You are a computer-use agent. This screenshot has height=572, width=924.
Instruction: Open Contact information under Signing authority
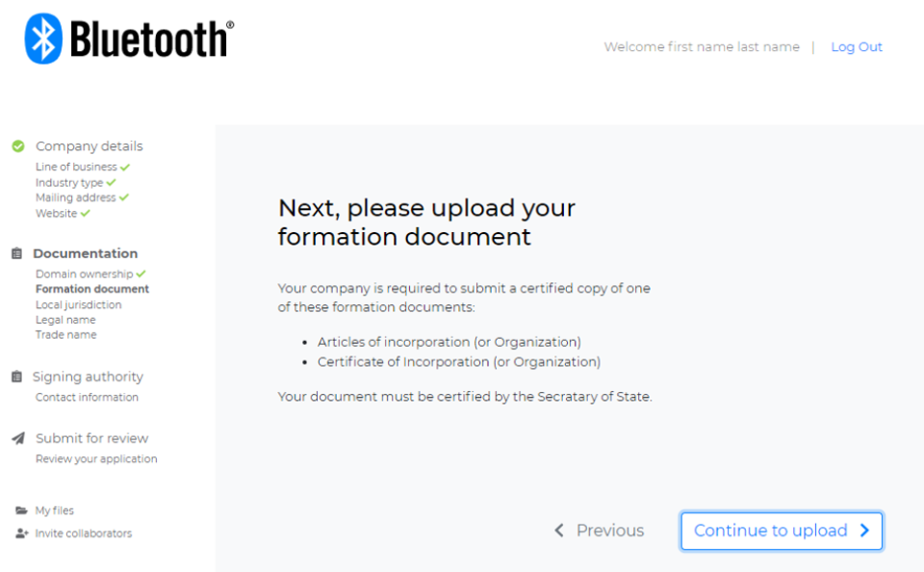coord(87,398)
